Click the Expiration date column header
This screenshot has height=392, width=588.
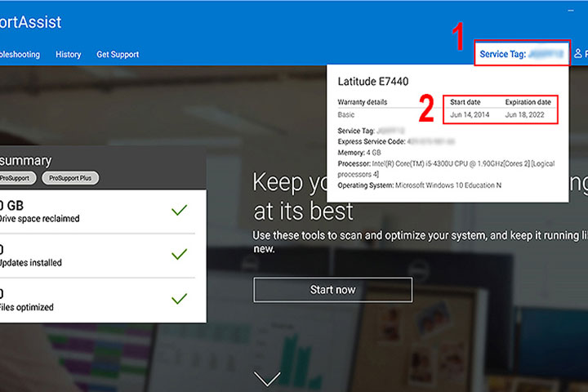(528, 102)
